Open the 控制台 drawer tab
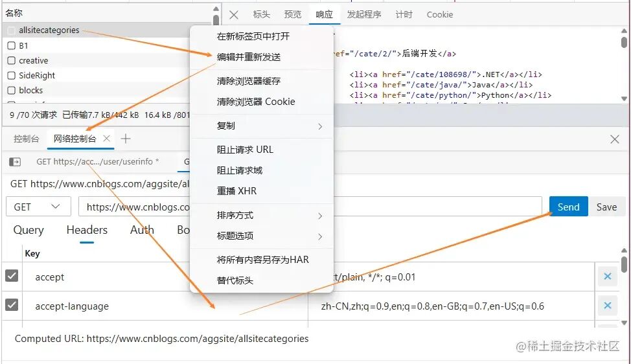Viewport: 631px width, 364px height. point(26,139)
